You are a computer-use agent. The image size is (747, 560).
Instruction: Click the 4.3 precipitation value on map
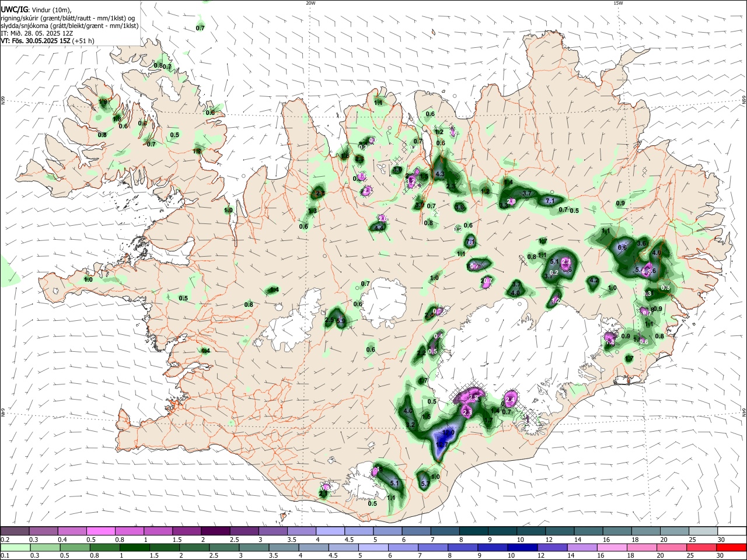[441, 174]
